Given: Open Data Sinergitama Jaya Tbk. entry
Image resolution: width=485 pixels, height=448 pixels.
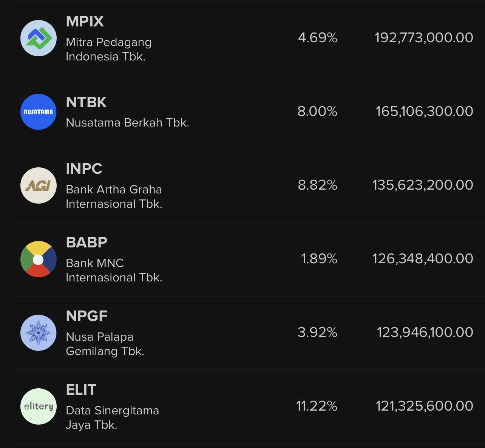Looking at the screenshot, I should 113,417.
